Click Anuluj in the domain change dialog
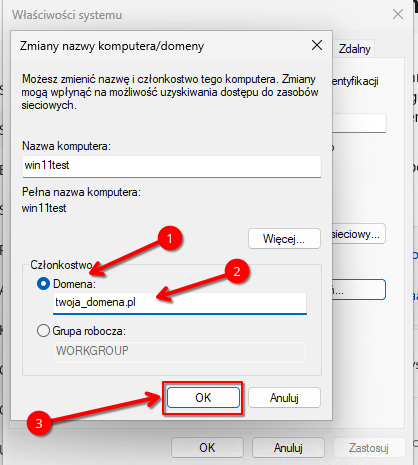 (x=284, y=397)
